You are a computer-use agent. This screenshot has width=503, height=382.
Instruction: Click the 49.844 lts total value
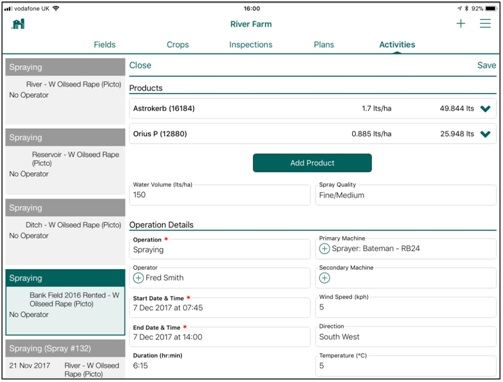pos(457,108)
